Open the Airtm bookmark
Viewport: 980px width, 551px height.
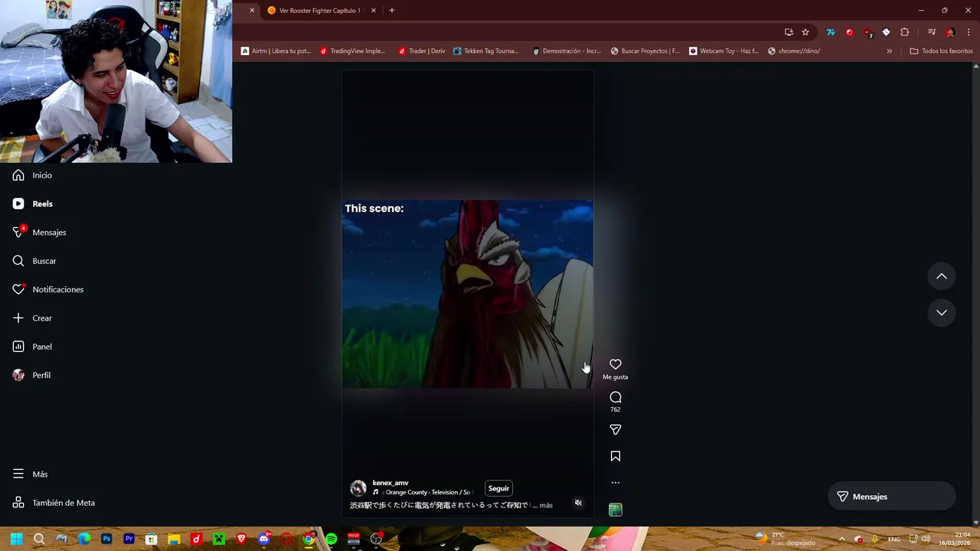[276, 51]
